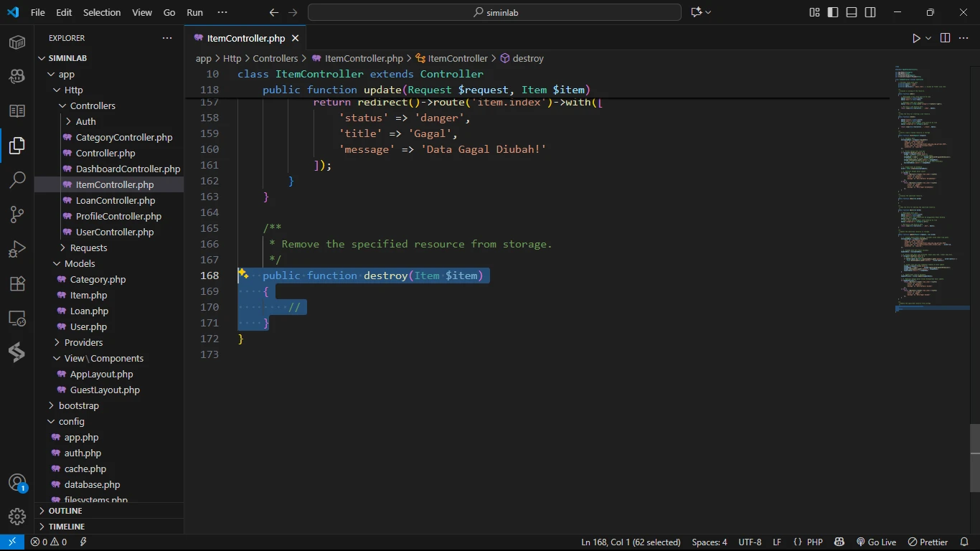Collapse the Models folder
The width and height of the screenshot is (980, 551).
pyautogui.click(x=79, y=263)
